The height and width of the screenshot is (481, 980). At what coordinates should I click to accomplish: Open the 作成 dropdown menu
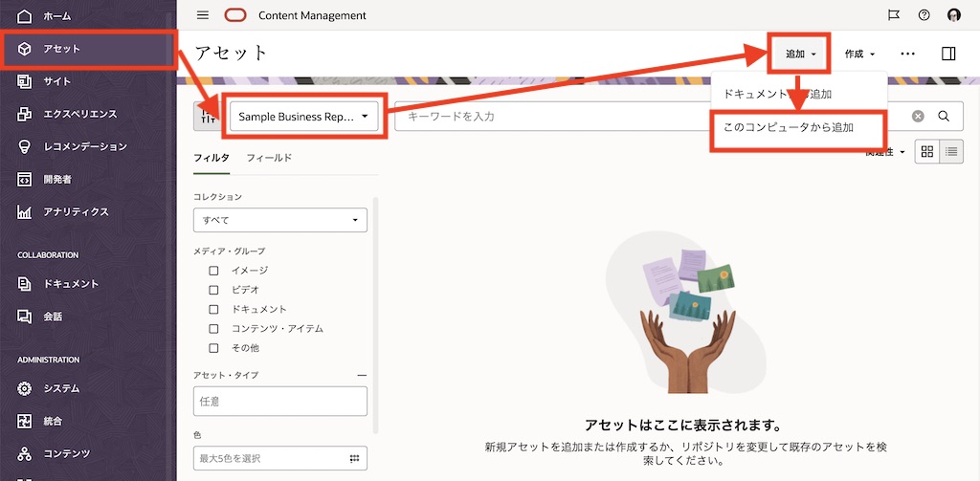point(859,55)
